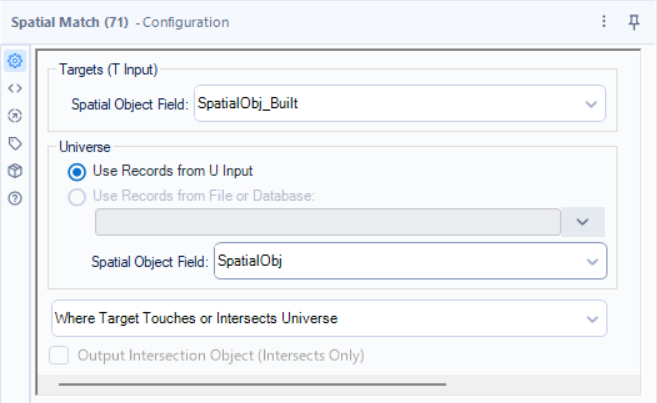The height and width of the screenshot is (403, 657).
Task: Select Use Records from U Input
Action: [77, 171]
